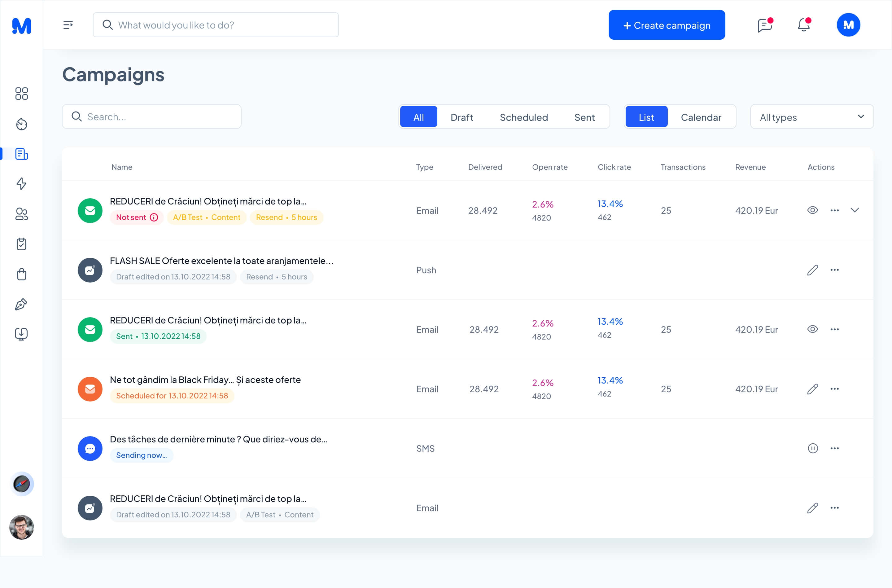892x588 pixels.
Task: View the Not sent campaign with eye icon
Action: (812, 210)
